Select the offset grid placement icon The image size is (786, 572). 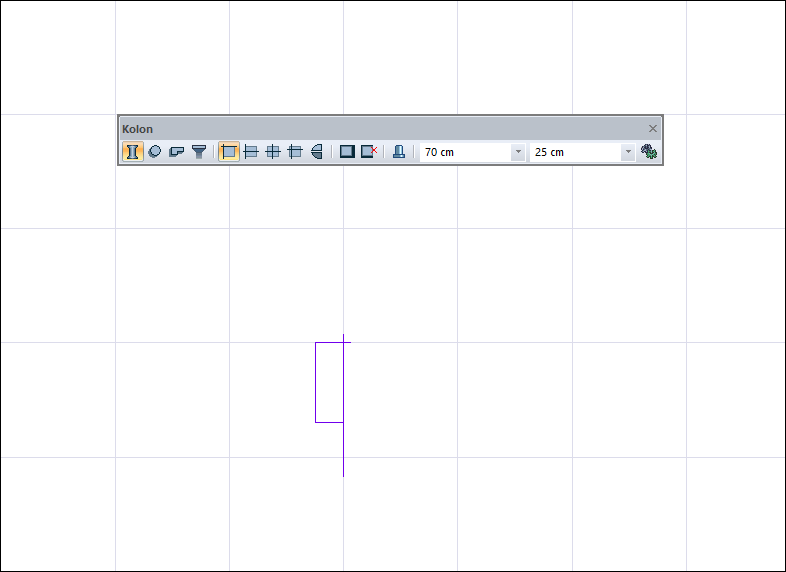[295, 151]
